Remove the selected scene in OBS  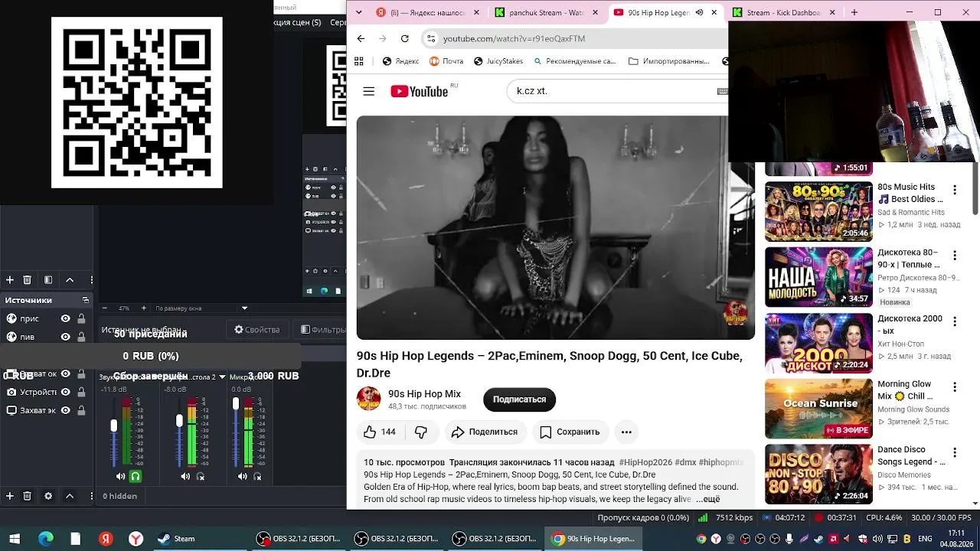27,280
